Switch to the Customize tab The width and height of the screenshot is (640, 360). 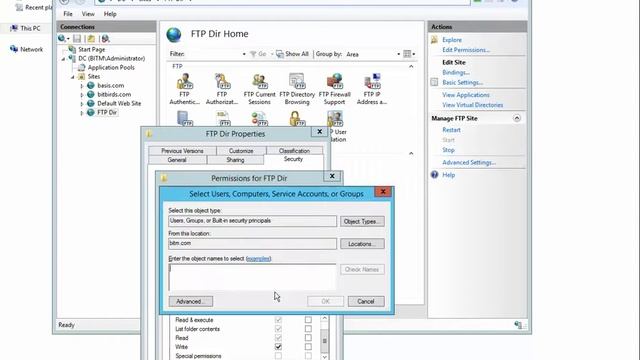click(x=241, y=151)
